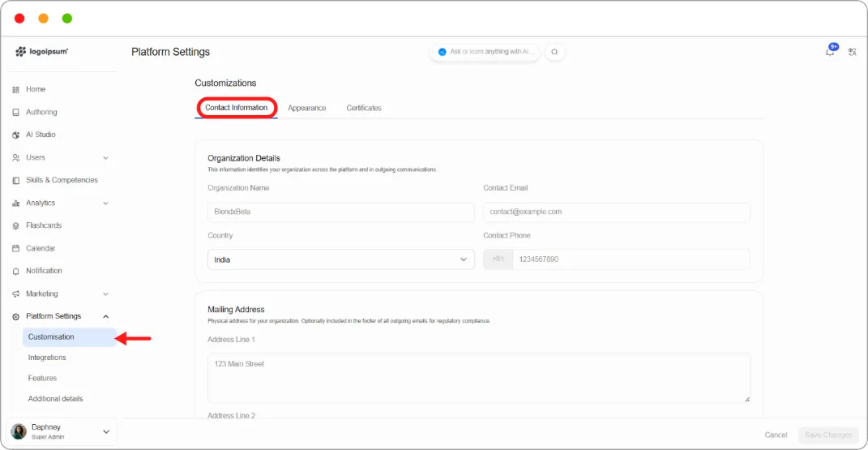Go to Home page
This screenshot has height=450, width=868.
[36, 89]
